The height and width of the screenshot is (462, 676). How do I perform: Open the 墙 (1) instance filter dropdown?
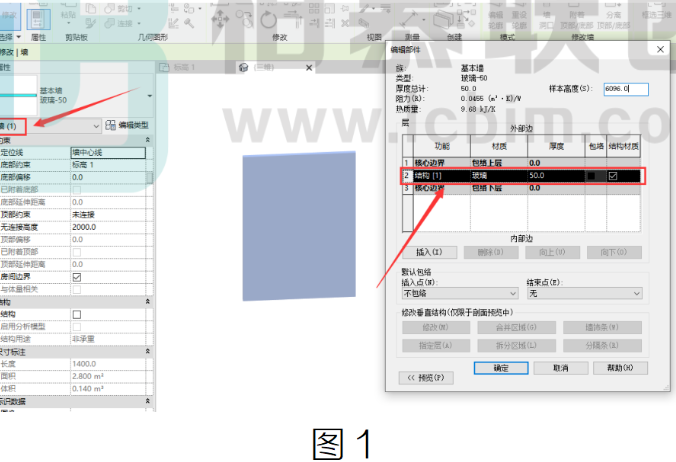pyautogui.click(x=96, y=126)
